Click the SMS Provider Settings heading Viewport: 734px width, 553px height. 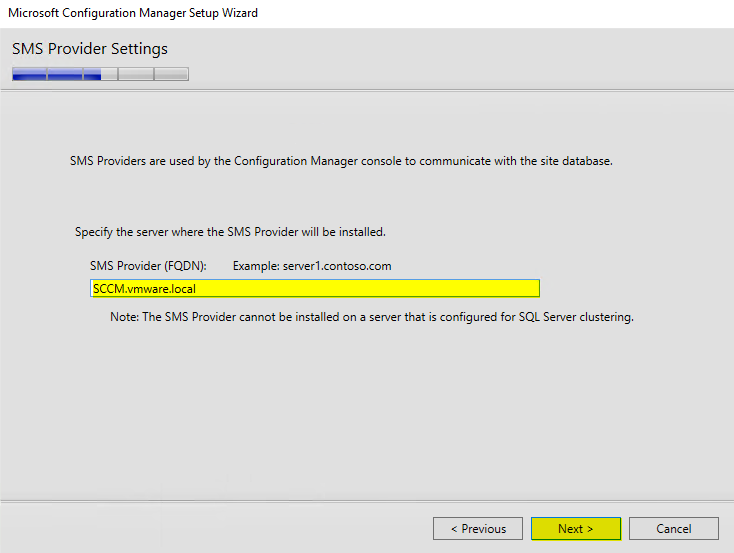pos(90,49)
